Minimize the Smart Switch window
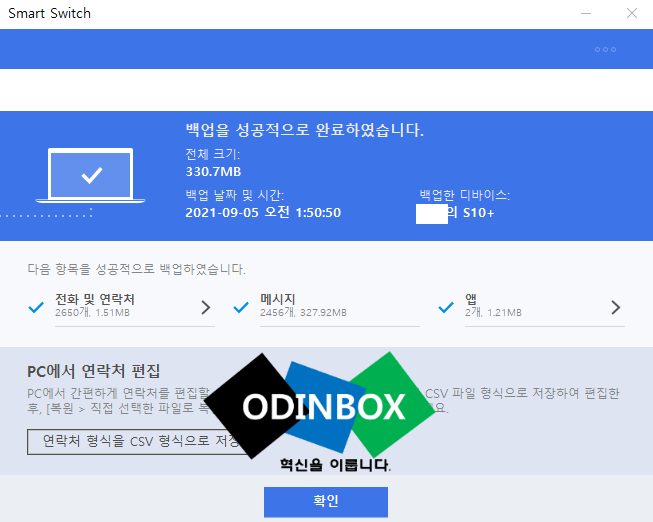 pos(586,13)
